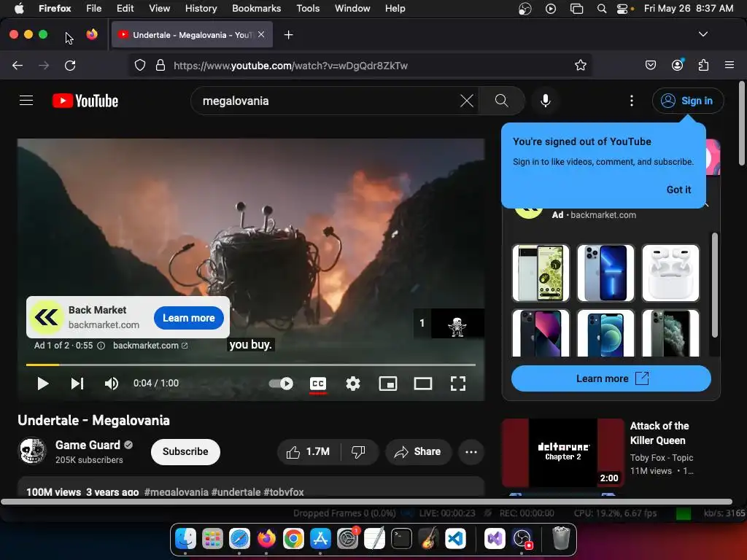
Task: Open the extensions puzzle icon
Action: [703, 65]
